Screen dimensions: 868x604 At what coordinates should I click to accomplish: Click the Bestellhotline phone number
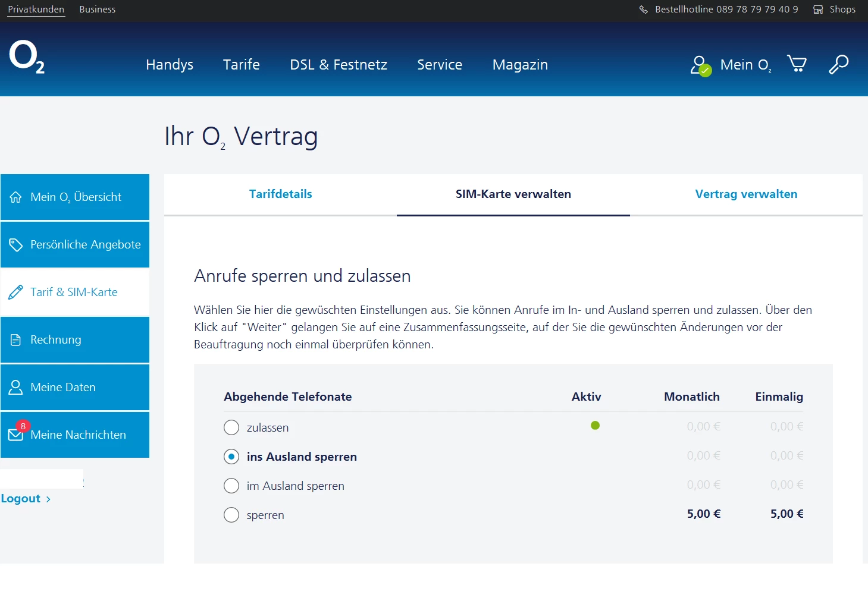[757, 10]
